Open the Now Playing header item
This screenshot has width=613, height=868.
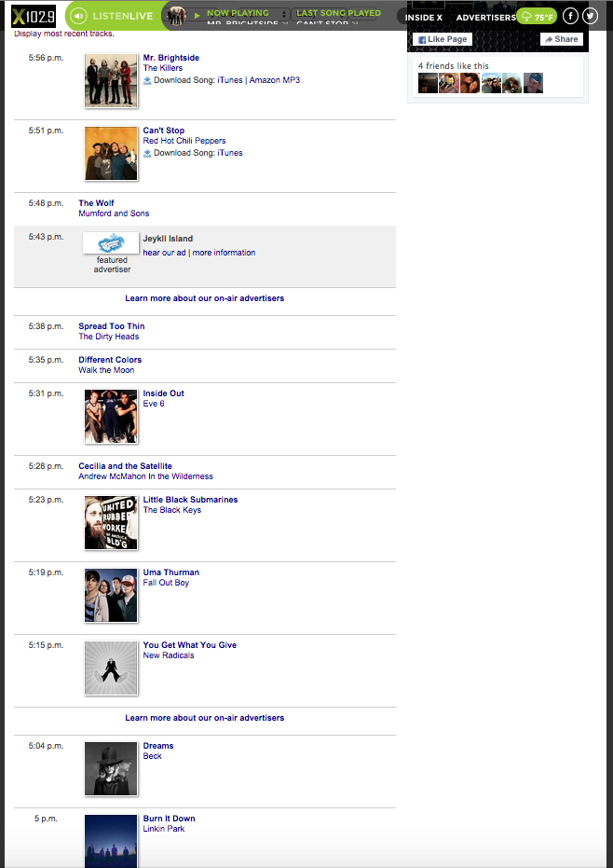(238, 13)
